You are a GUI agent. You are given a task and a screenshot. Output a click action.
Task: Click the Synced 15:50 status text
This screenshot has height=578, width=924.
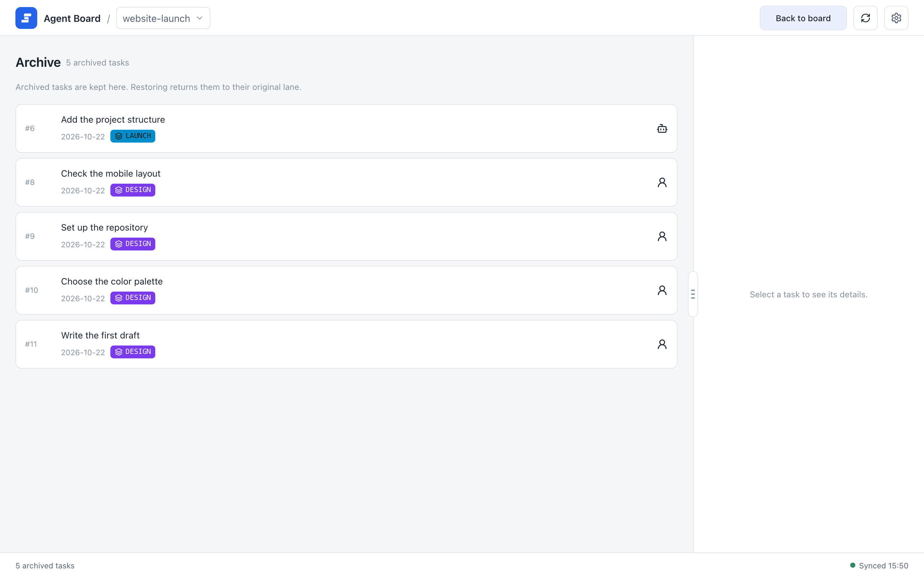pyautogui.click(x=883, y=565)
